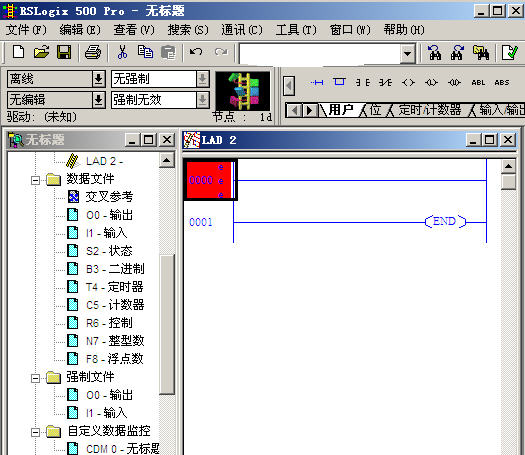The height and width of the screenshot is (455, 525).
Task: Open the 文件(F) menu
Action: [x=26, y=30]
